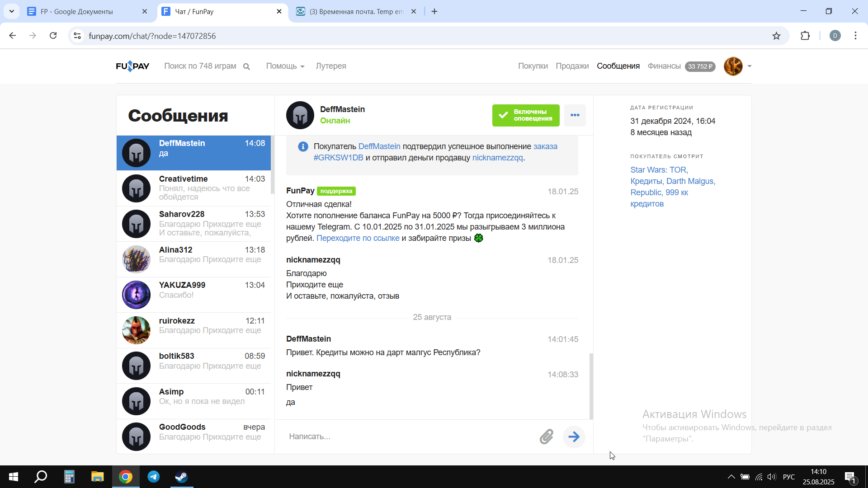Click the browser address bar URL

click(x=152, y=36)
